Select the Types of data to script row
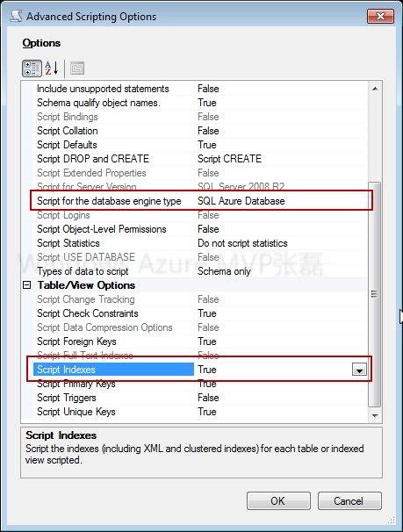 tap(200, 271)
